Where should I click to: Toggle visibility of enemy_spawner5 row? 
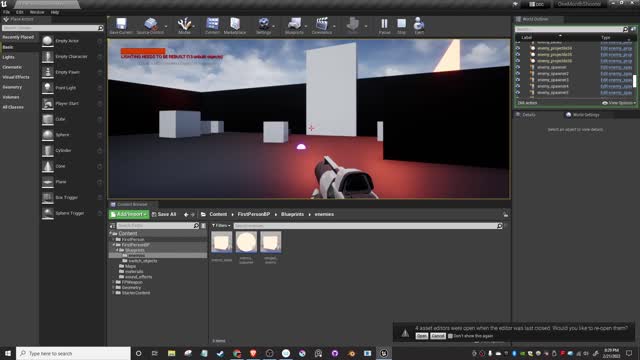pos(518,93)
